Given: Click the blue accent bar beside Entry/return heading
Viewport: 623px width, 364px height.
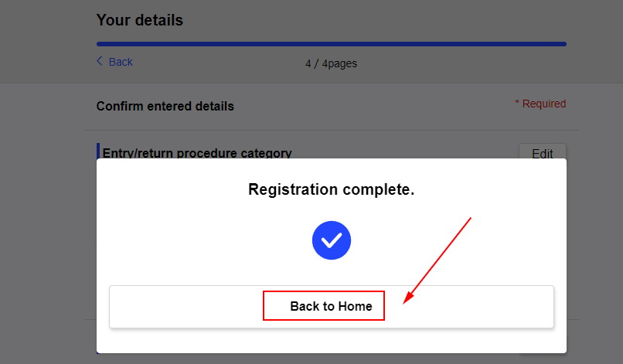Looking at the screenshot, I should [x=98, y=151].
